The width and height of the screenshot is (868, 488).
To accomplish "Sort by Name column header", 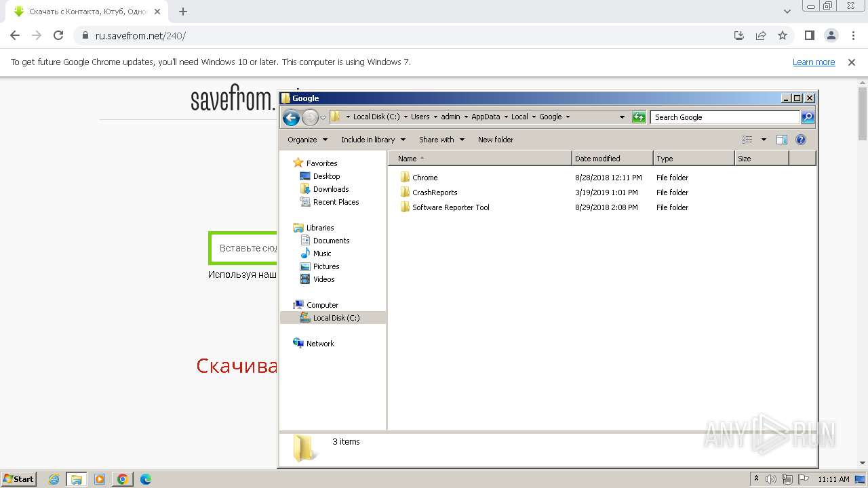I will pyautogui.click(x=480, y=159).
